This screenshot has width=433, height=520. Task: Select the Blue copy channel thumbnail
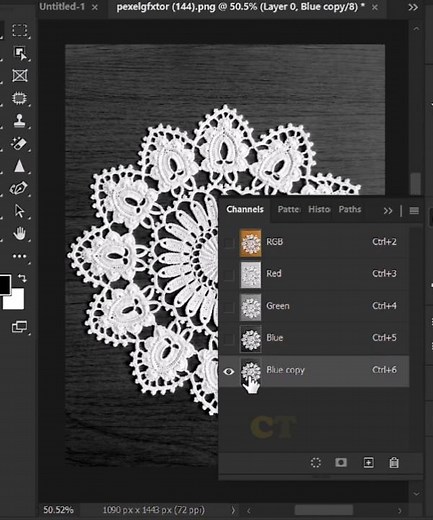(251, 371)
